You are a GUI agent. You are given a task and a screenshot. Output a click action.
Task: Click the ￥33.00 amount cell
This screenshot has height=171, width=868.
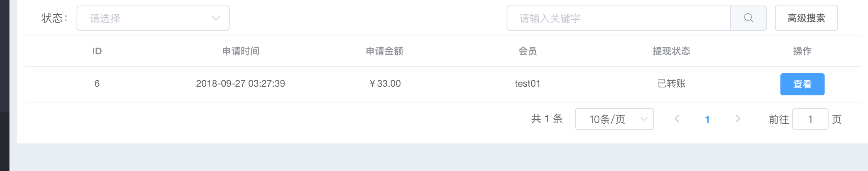tap(385, 84)
